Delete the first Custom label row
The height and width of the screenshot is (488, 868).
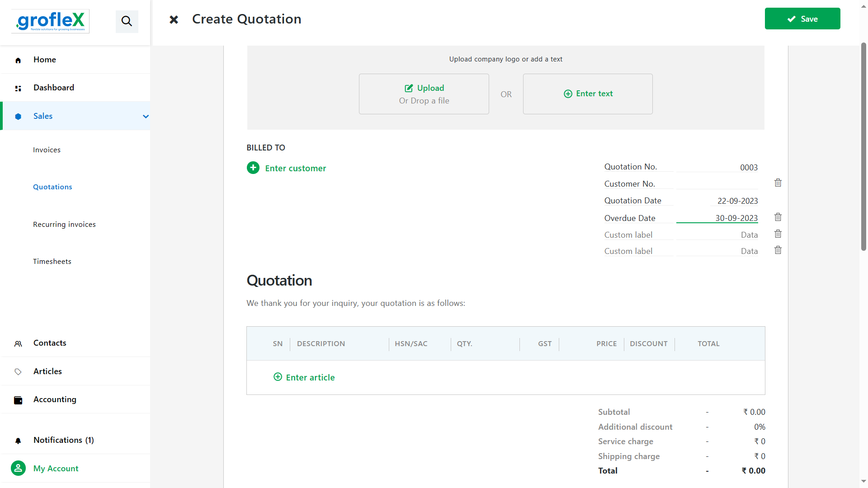tap(778, 234)
